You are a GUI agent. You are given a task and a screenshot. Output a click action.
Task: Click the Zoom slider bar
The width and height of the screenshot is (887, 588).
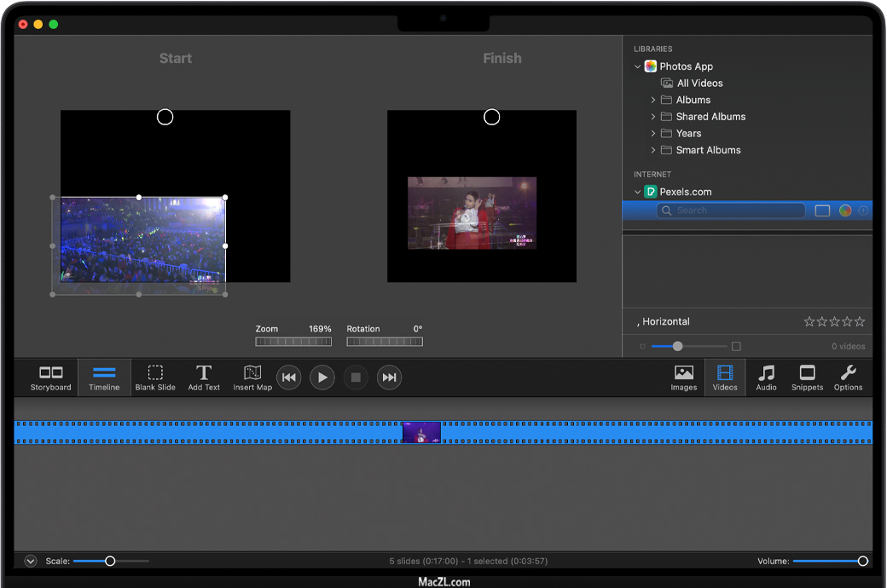293,342
